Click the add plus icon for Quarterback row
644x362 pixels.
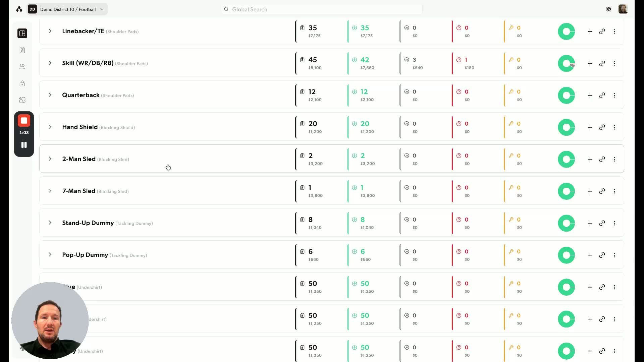[x=590, y=96]
